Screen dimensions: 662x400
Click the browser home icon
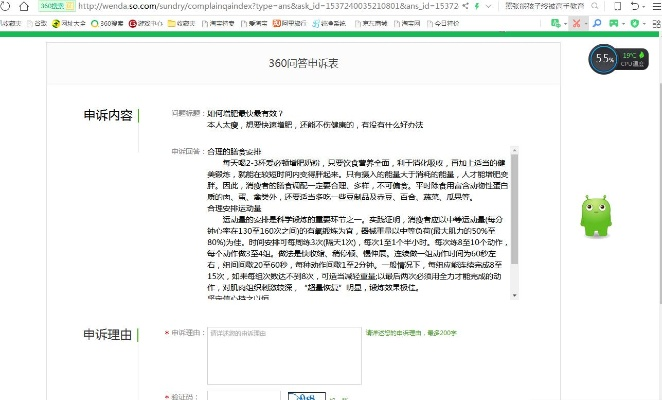coord(25,6)
